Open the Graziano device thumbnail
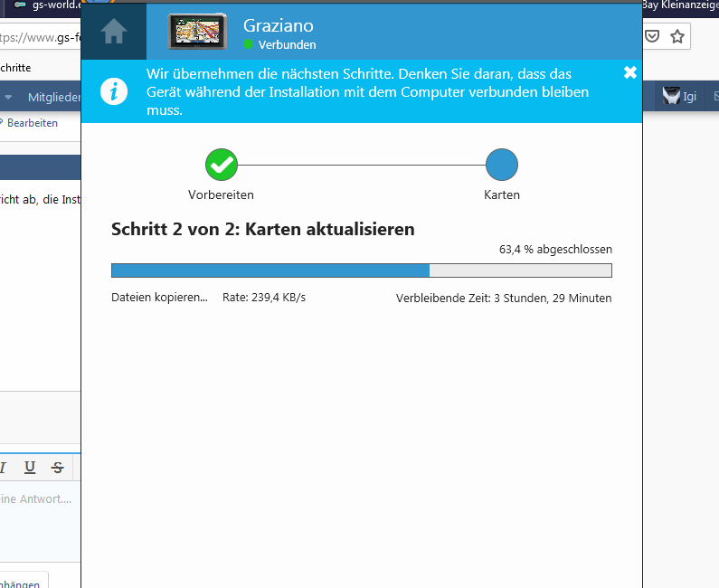Screen dimensions: 719x588 click(196, 32)
